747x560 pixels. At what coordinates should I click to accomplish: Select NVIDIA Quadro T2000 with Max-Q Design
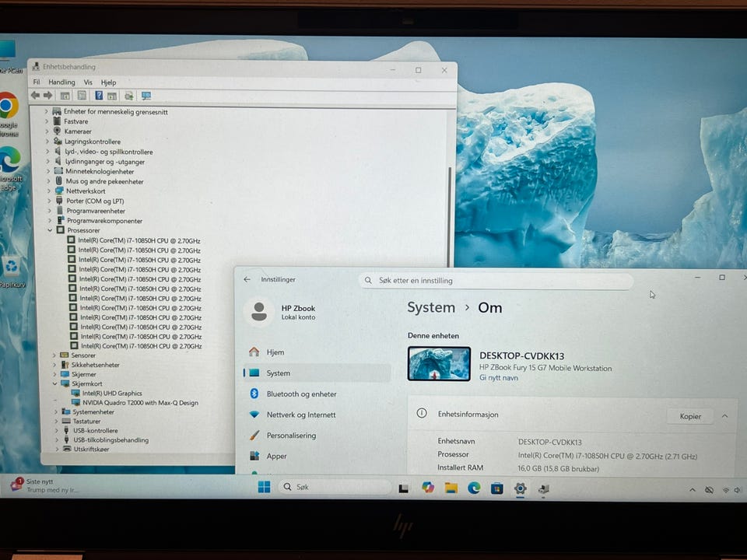(x=141, y=403)
